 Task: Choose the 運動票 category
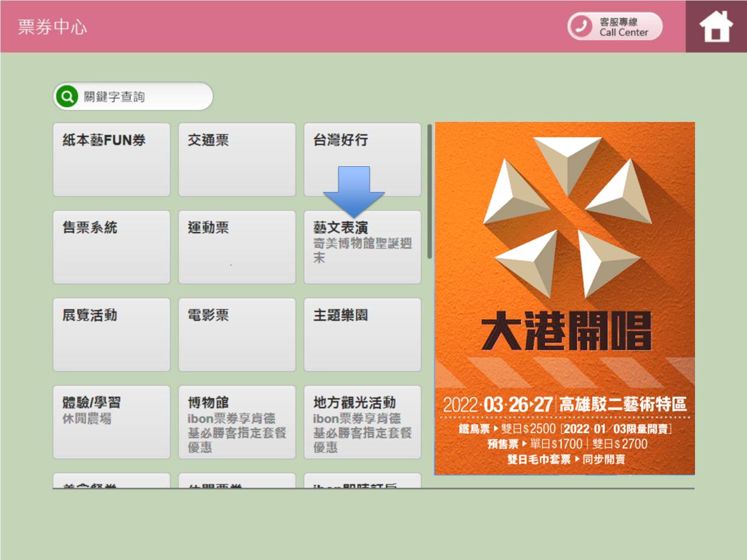pos(237,247)
